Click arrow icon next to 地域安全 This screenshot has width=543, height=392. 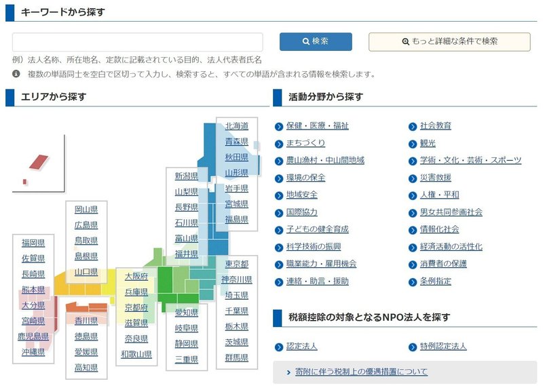point(279,196)
